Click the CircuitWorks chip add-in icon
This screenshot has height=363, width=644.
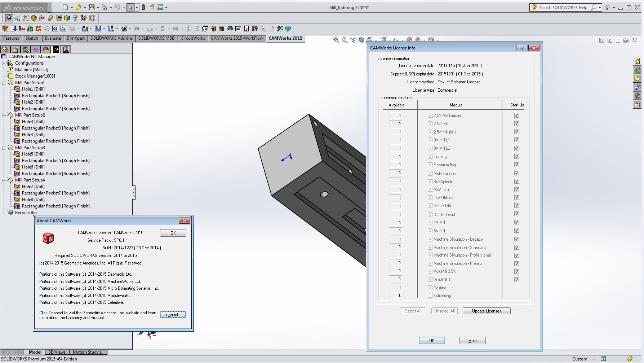(9, 18)
